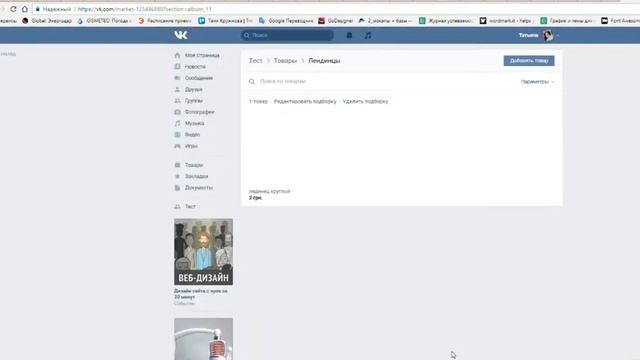Screen dimensions: 640x360
Task: Click the Надежный secure site indicator
Action: pyautogui.click(x=53, y=9)
